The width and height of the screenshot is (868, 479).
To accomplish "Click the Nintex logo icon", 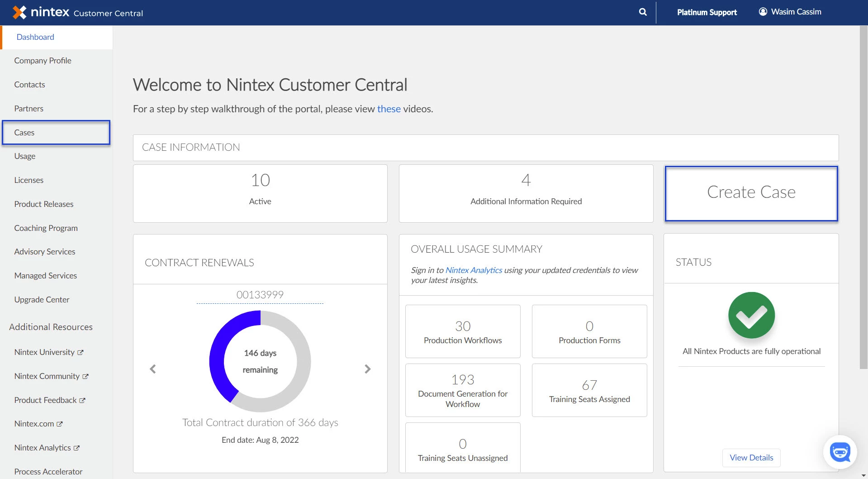I will pos(19,12).
